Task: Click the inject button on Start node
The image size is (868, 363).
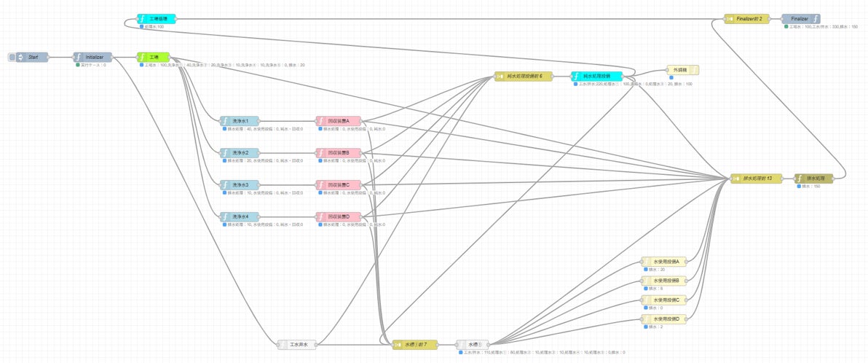Action: point(12,57)
